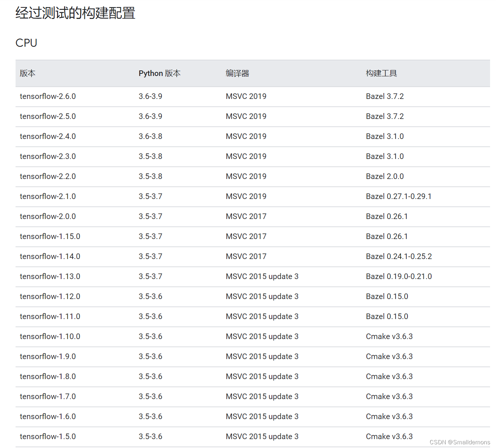This screenshot has height=448, width=496.
Task: Click MSVC 2015 update 3 in tensorflow-1.13.0 row
Action: 262,276
